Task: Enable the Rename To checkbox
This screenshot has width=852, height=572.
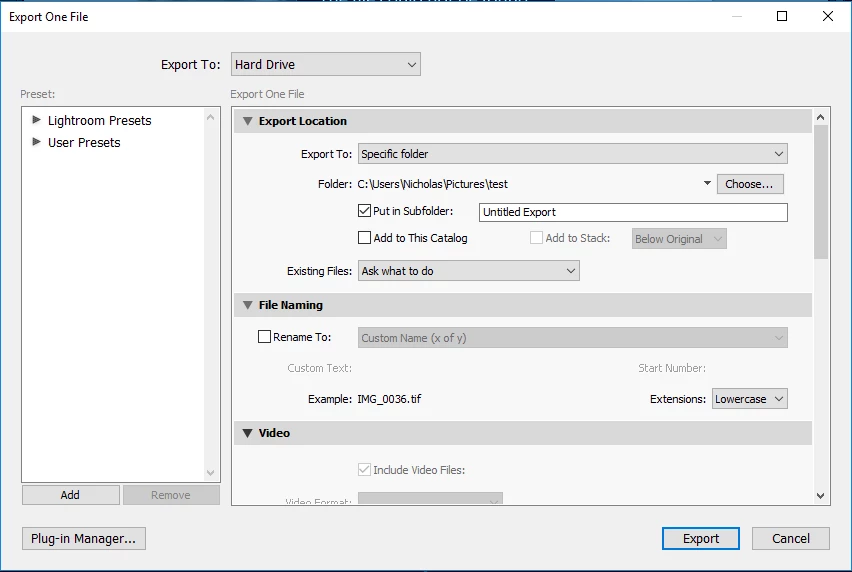Action: (x=264, y=337)
